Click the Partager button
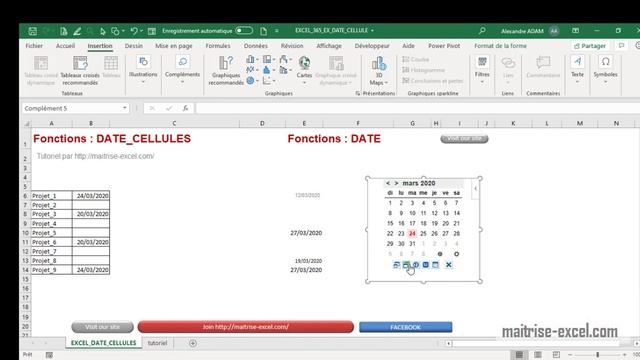The height and width of the screenshot is (360, 640). (590, 46)
